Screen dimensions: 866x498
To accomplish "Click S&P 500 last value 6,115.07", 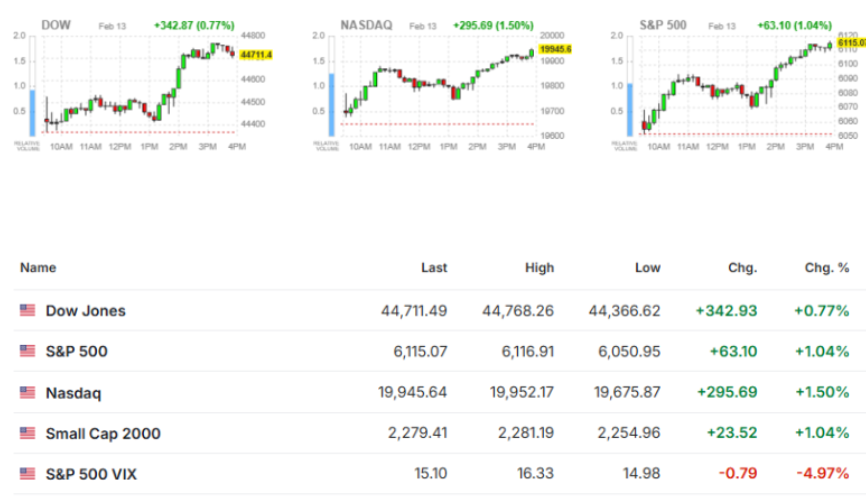I will pos(420,352).
